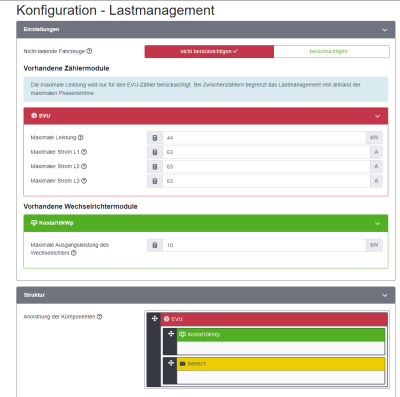Select the green 'berücksichtigen' option
This screenshot has height=397, width=400.
(x=332, y=51)
